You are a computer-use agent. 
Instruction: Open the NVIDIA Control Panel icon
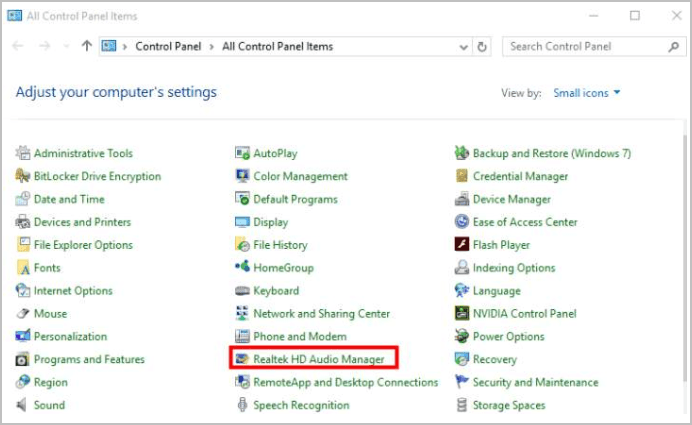click(462, 313)
